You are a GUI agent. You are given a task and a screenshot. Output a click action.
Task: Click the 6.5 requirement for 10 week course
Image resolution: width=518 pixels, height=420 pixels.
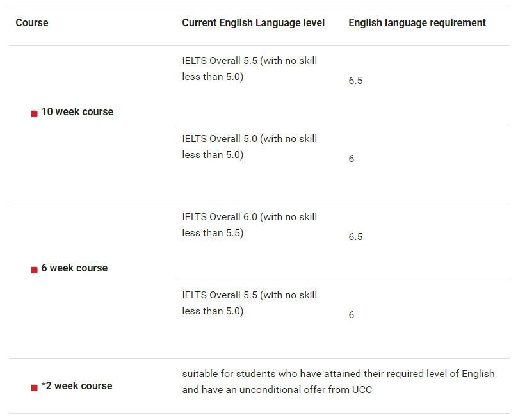tap(355, 81)
